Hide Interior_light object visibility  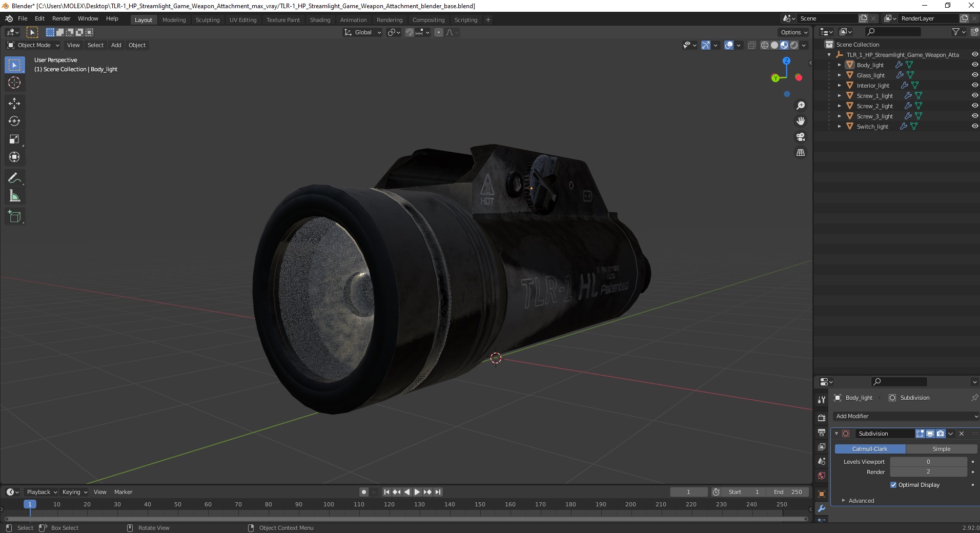pos(974,86)
